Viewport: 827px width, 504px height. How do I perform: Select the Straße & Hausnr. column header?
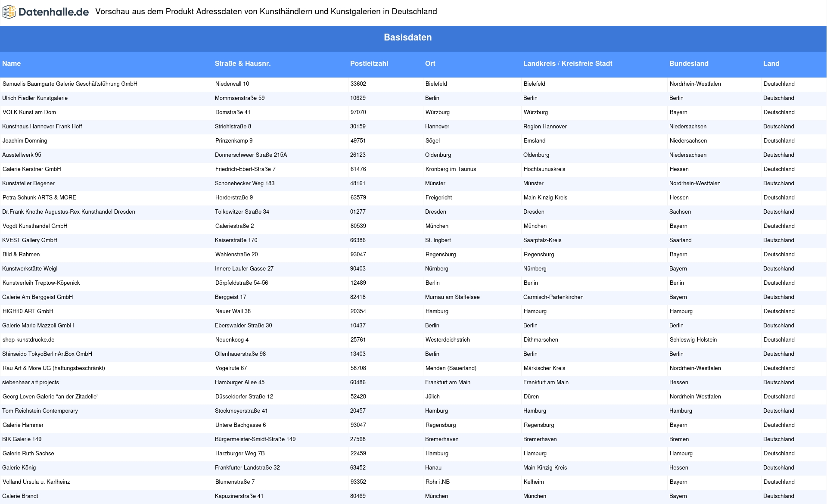243,64
